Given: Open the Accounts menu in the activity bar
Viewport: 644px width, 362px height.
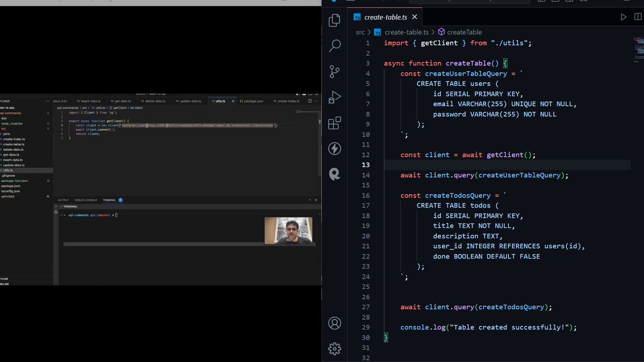Looking at the screenshot, I should (335, 323).
